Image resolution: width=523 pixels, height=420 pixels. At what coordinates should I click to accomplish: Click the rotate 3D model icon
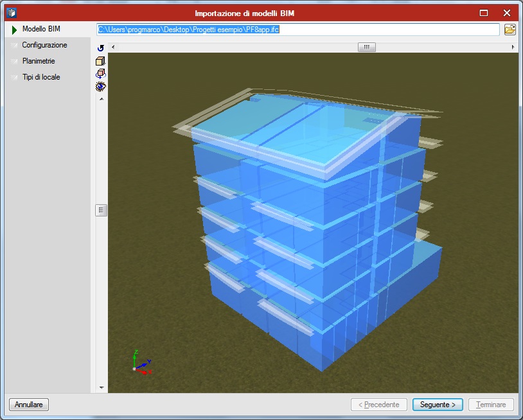101,74
